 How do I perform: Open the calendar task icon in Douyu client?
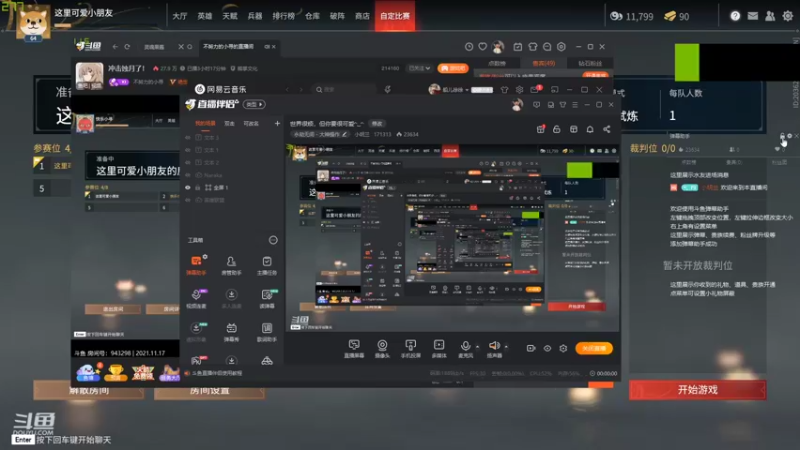[x=517, y=46]
